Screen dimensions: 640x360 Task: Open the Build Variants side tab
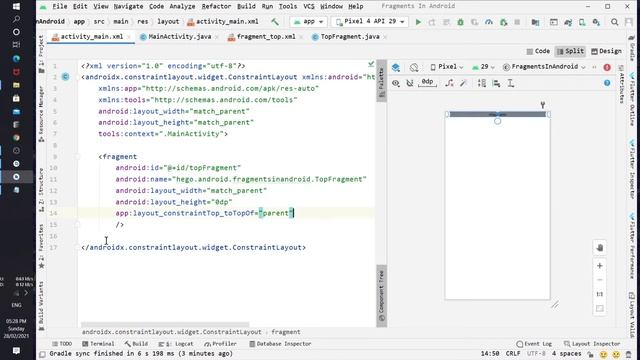pyautogui.click(x=41, y=306)
